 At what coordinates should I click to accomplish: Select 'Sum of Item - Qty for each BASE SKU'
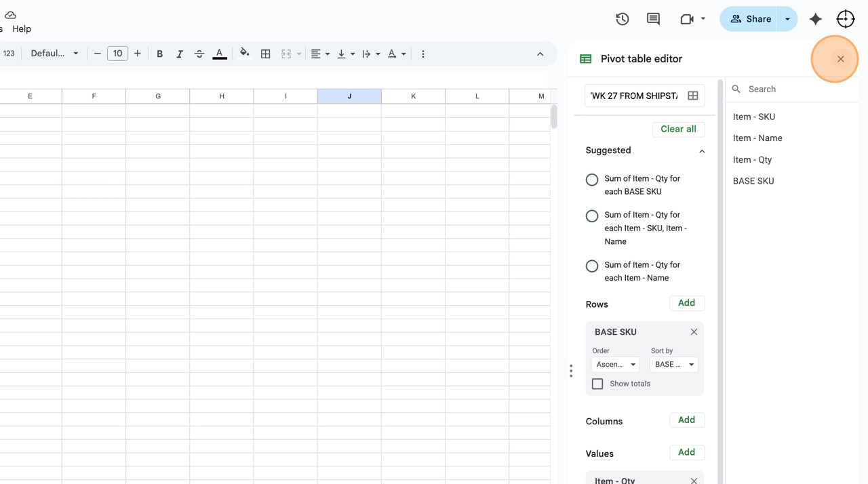[x=592, y=180]
